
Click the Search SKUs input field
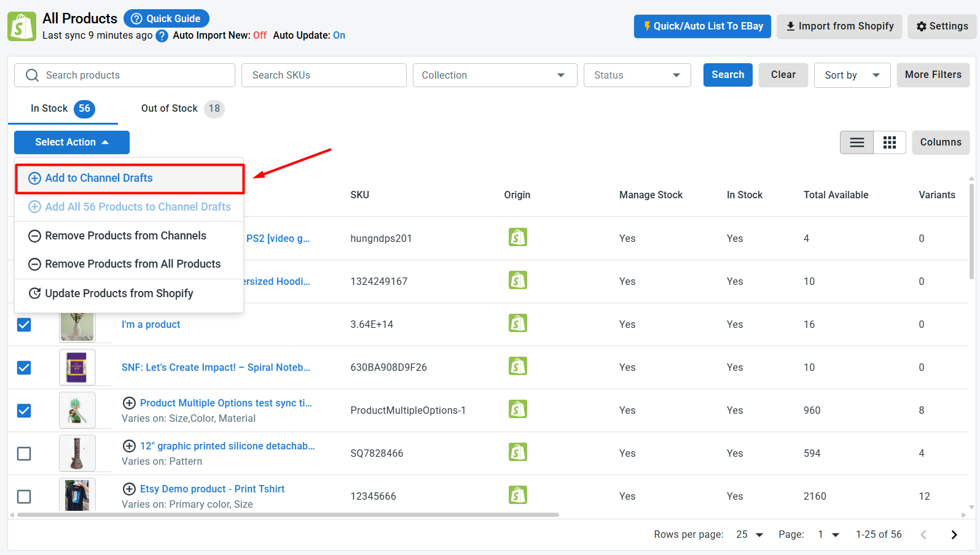(324, 75)
